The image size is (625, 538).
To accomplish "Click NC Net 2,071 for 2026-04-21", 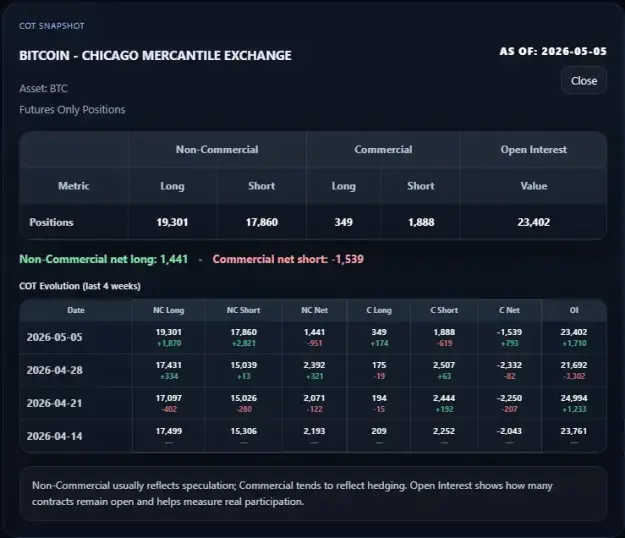I will (x=314, y=398).
